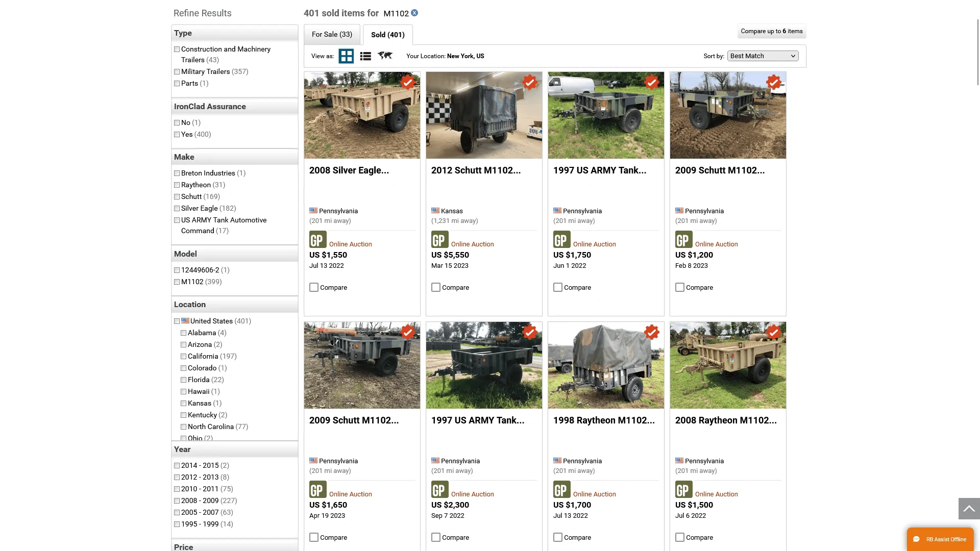Open 1998 Raytheon tarp trailer photo
The height and width of the screenshot is (551, 980).
606,365
